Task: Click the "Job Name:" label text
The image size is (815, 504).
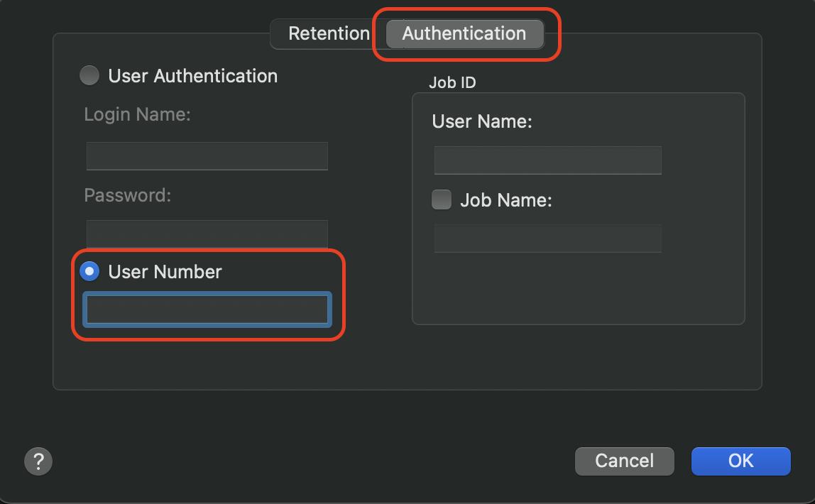Action: click(505, 200)
